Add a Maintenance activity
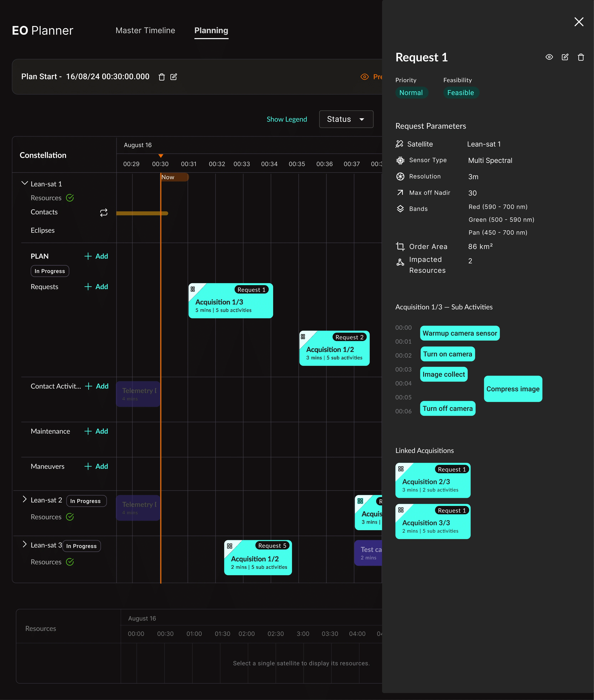The width and height of the screenshot is (594, 700). [96, 431]
